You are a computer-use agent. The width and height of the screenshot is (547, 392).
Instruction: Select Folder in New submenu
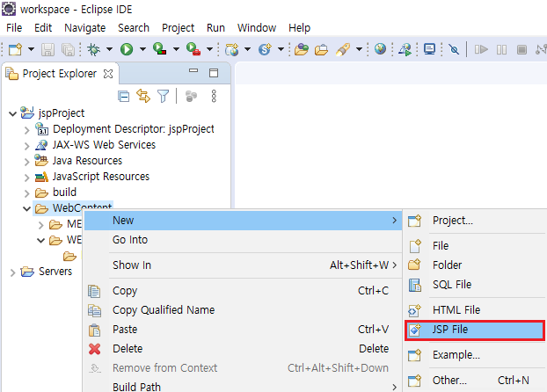[x=475, y=265]
